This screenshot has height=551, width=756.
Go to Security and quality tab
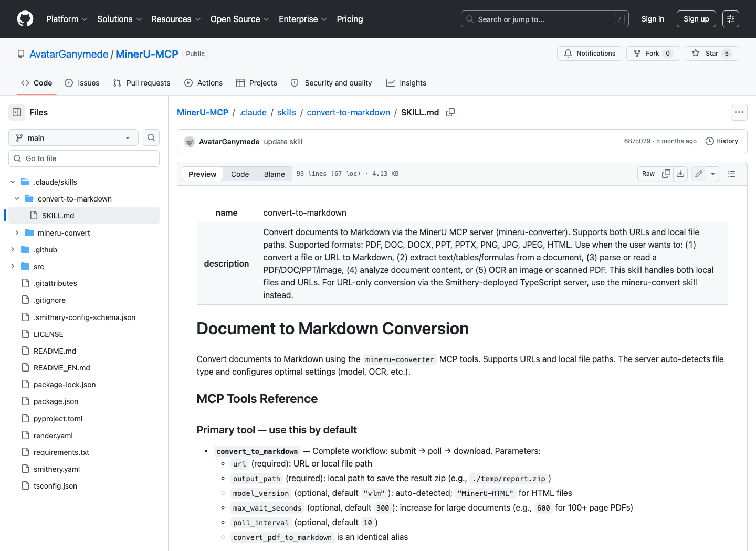[x=331, y=83]
